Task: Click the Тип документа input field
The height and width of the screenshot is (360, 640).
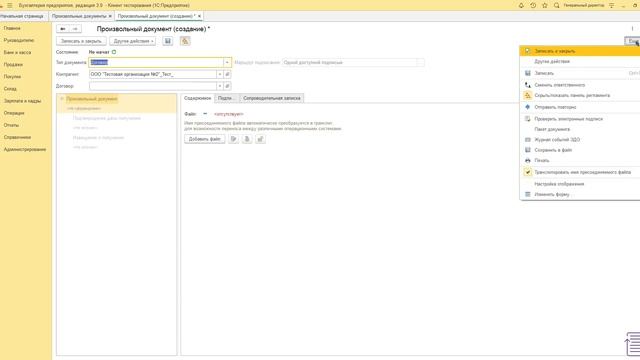Action: (x=156, y=62)
